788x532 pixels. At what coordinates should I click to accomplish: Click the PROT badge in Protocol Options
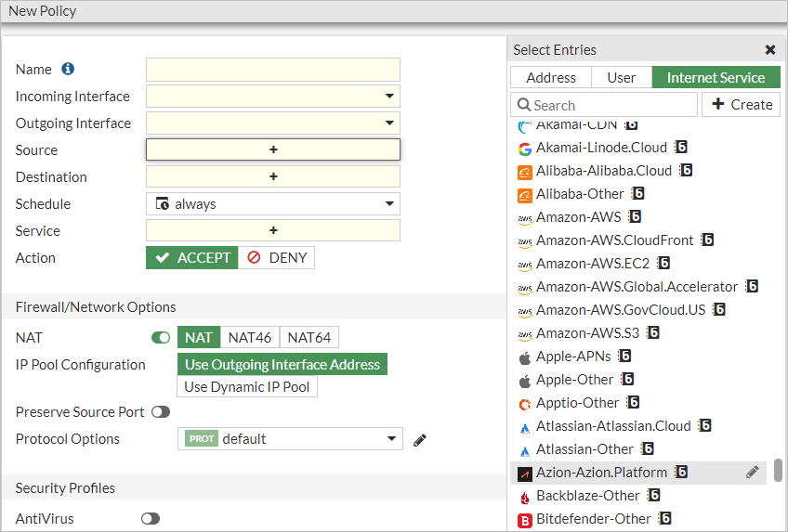[202, 438]
